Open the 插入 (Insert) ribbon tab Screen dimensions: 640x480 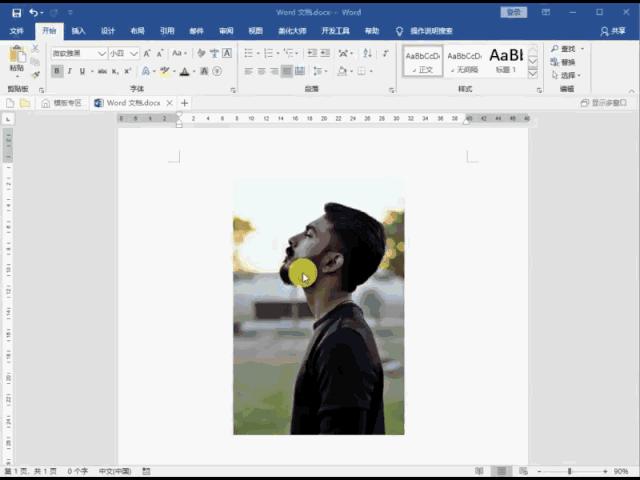coord(78,31)
